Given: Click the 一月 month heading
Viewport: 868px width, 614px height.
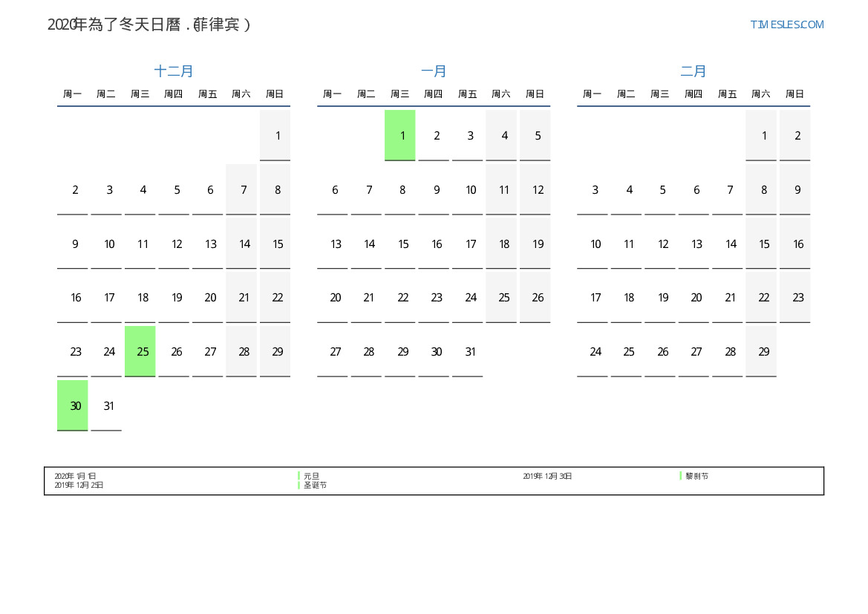Looking at the screenshot, I should click(434, 71).
